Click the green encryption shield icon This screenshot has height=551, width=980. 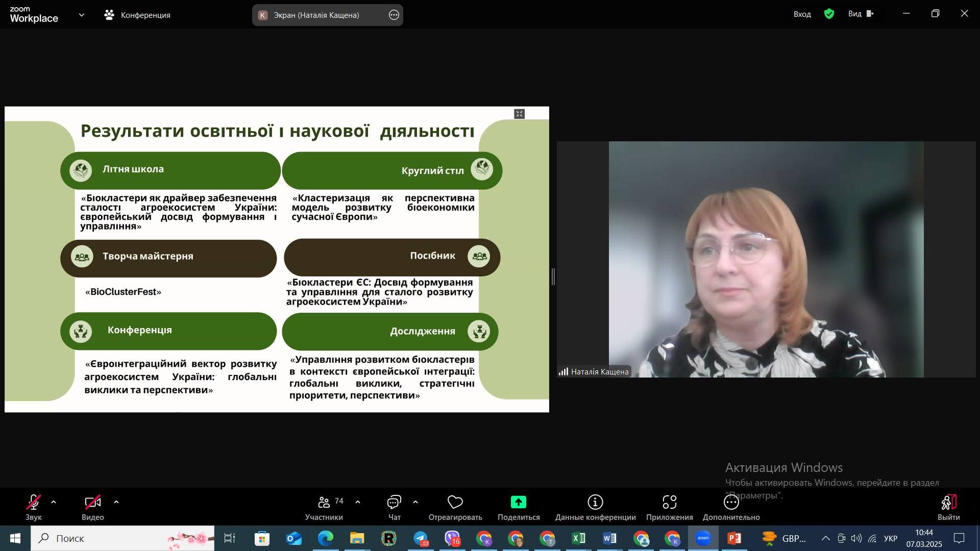[x=829, y=14]
